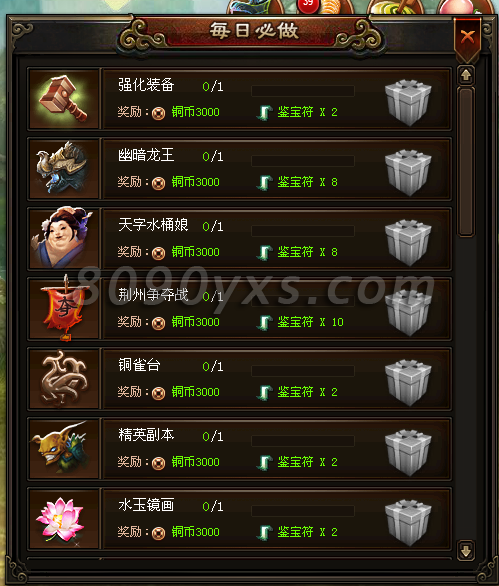This screenshot has height=586, width=499.
Task: Click the scroll up arrow button
Action: pyautogui.click(x=466, y=75)
